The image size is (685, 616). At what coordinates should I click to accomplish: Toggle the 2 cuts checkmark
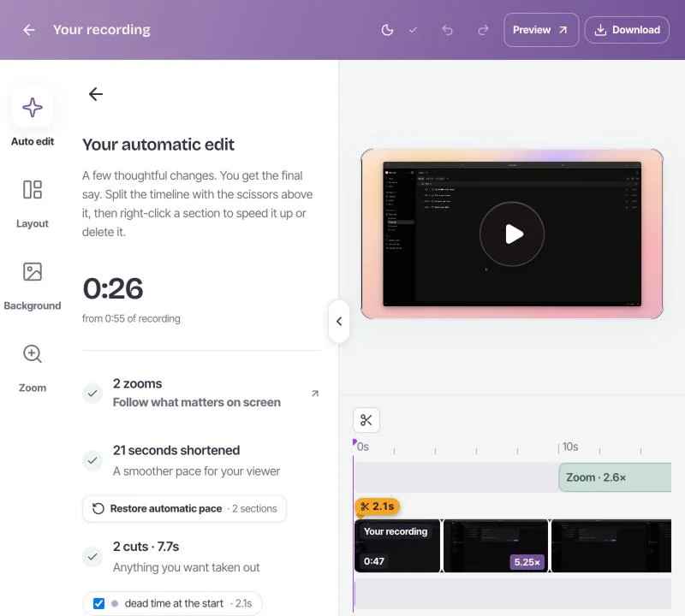point(92,557)
